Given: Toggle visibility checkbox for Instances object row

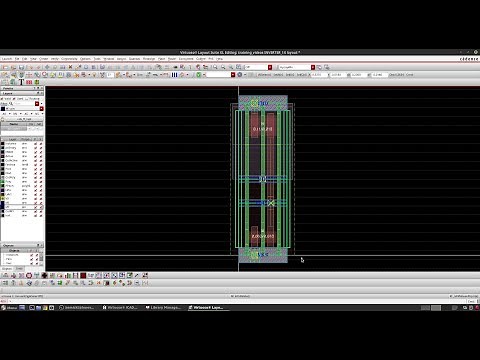Looking at the screenshot, I should [x=31, y=255].
